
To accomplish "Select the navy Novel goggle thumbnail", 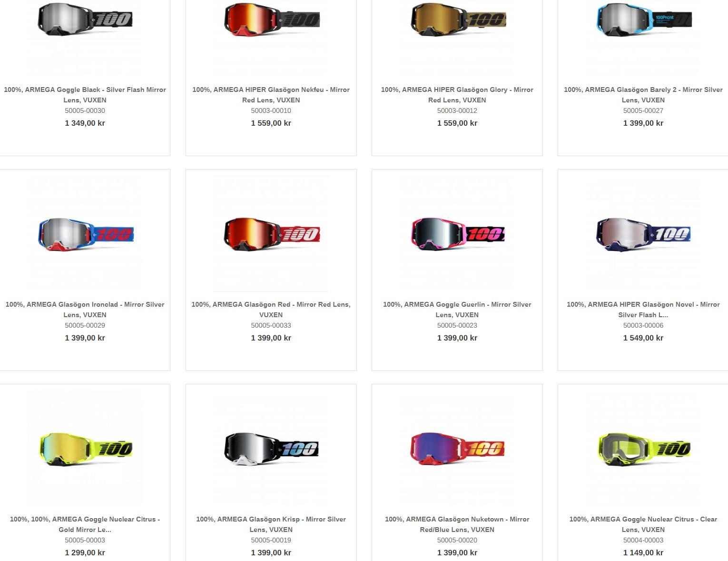I will tap(643, 234).
